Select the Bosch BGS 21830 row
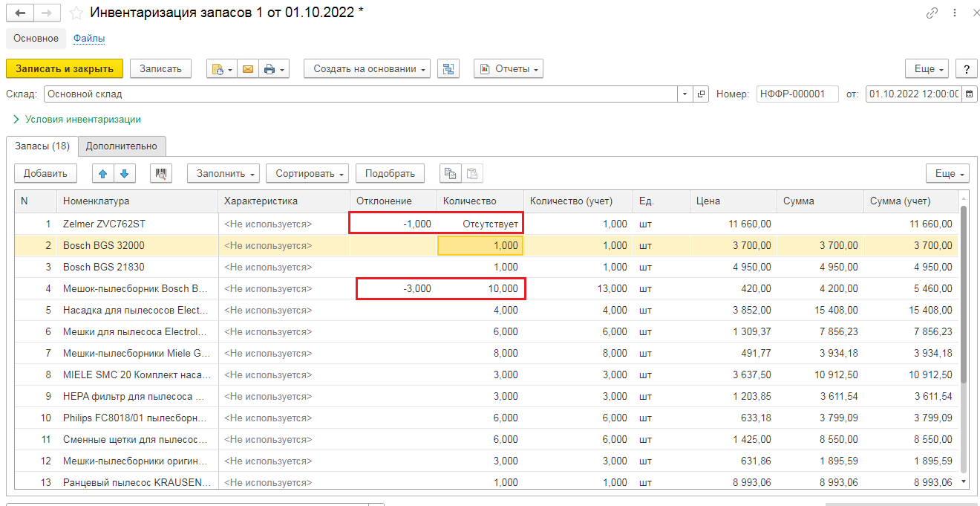This screenshot has height=506, width=980. pos(486,267)
